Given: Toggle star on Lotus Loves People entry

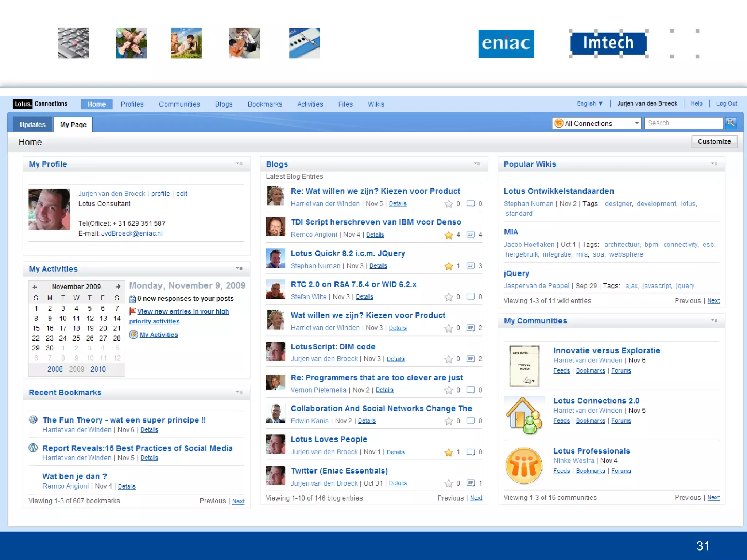Looking at the screenshot, I should [x=448, y=452].
